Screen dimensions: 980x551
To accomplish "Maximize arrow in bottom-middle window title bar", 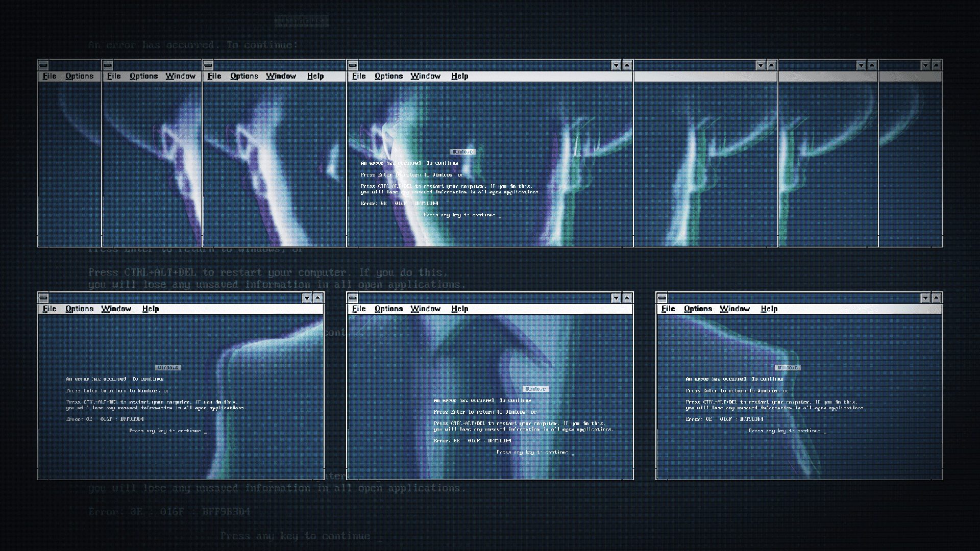I will 627,298.
